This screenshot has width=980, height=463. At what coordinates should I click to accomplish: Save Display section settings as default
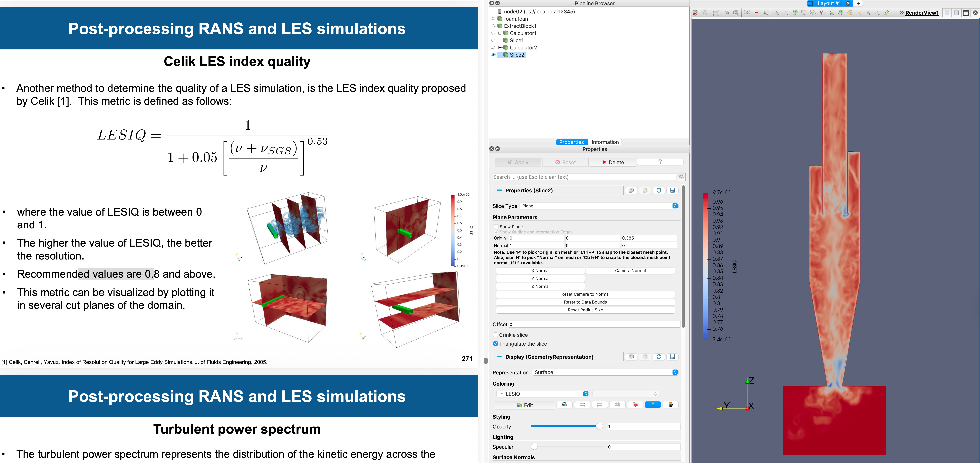[673, 357]
